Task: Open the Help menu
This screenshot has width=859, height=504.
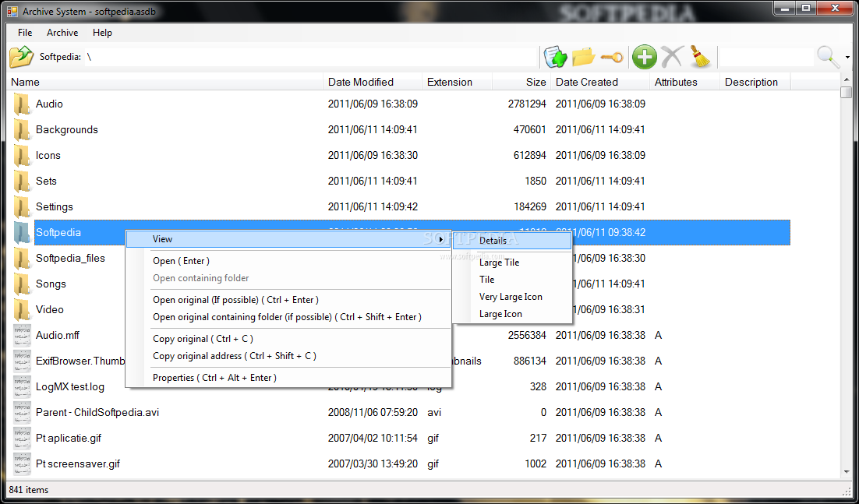Action: point(102,33)
